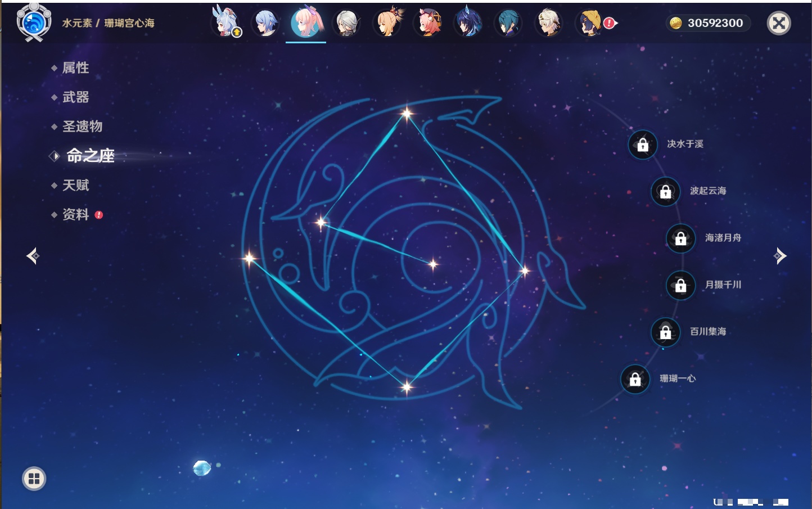The image size is (812, 509).
Task: Go to the 圣遗物 (Artifacts) tab
Action: click(82, 127)
